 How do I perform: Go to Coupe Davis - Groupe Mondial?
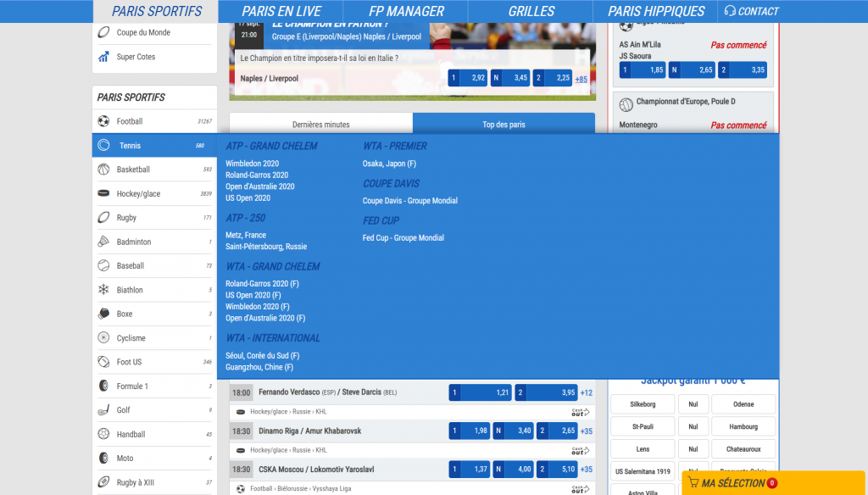click(x=409, y=201)
